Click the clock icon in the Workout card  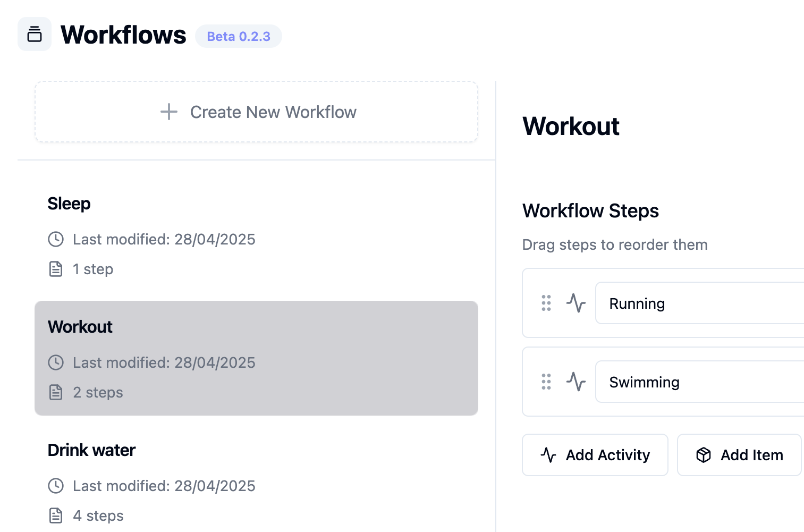pos(56,362)
